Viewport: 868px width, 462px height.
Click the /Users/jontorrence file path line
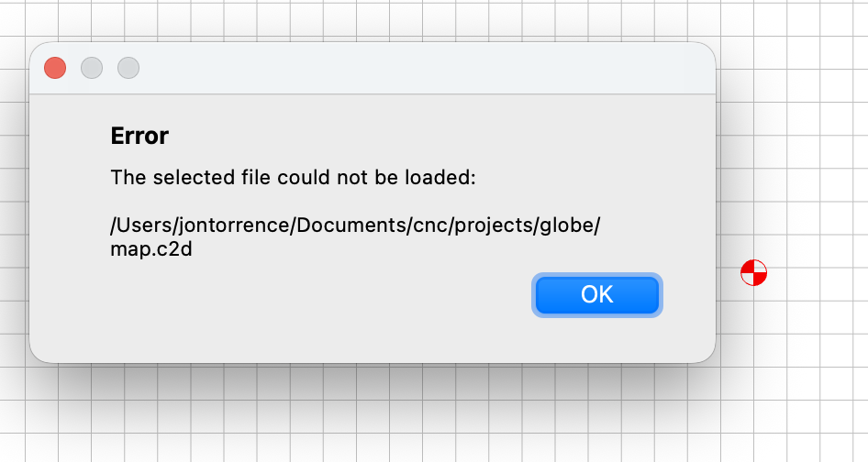[x=355, y=225]
